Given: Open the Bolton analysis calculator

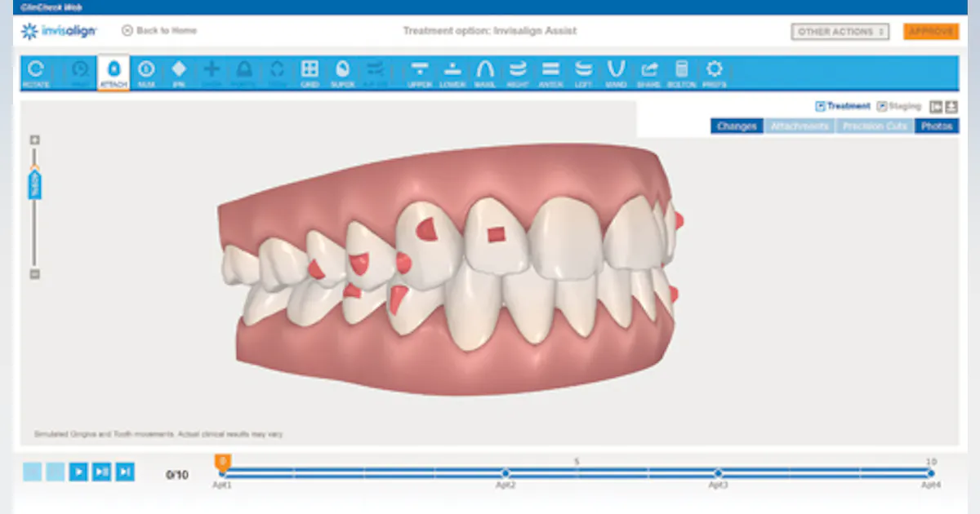Looking at the screenshot, I should 681,73.
